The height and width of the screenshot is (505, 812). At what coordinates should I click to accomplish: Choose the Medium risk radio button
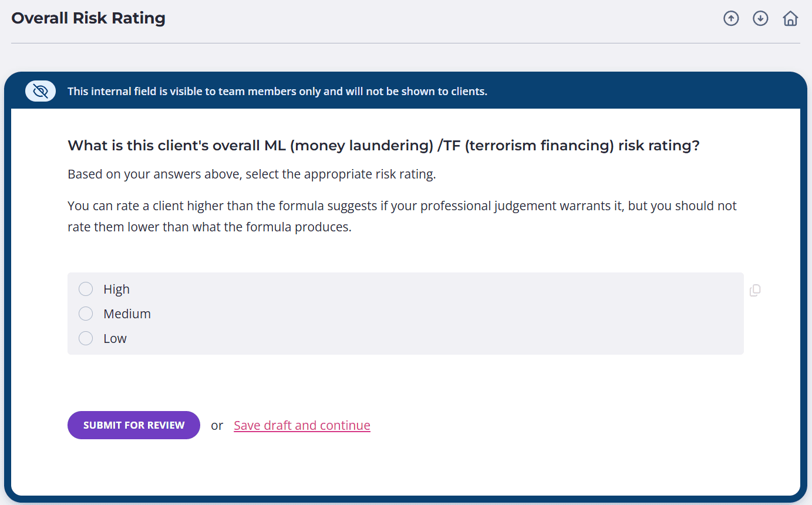86,314
